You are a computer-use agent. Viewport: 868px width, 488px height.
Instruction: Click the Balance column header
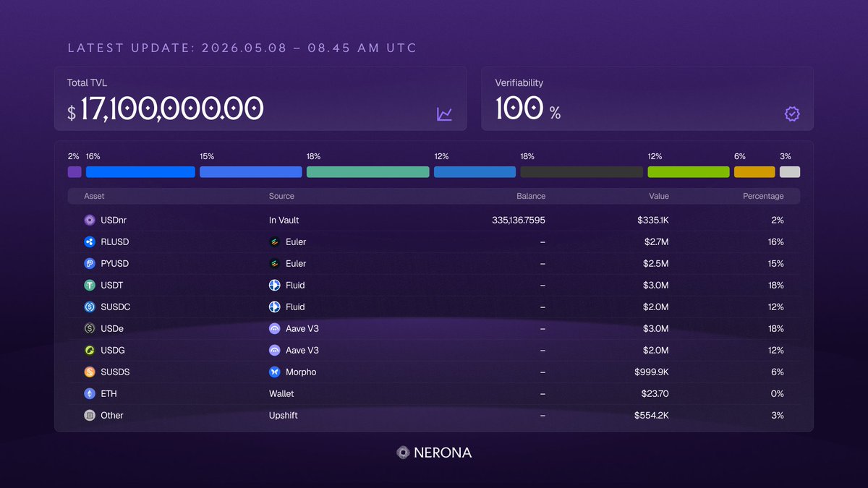coord(531,196)
